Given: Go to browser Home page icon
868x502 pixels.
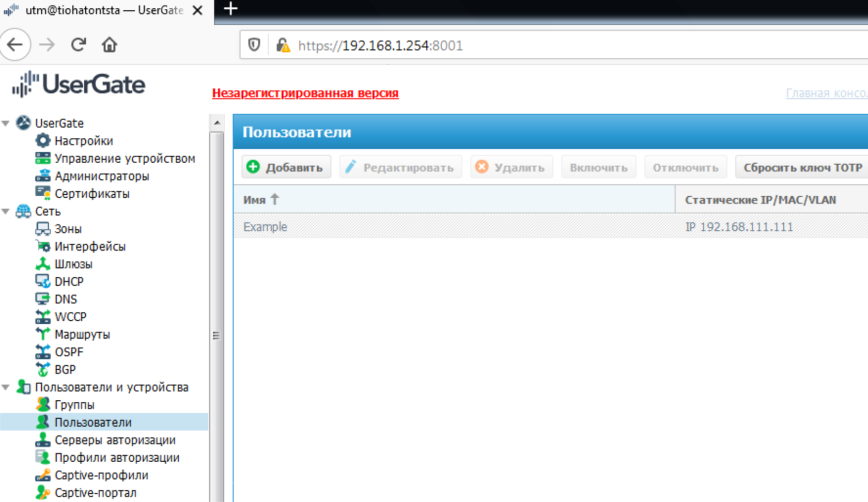Looking at the screenshot, I should (110, 45).
